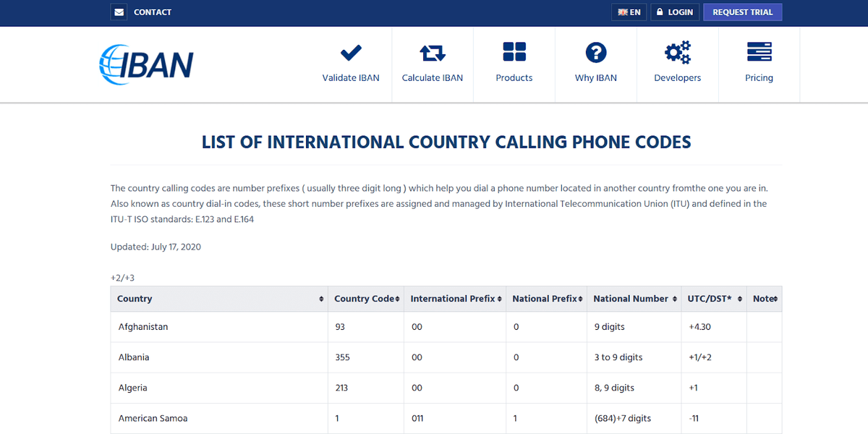Screen dimensions: 868x434
Task: Sort by the National Prefix column arrows
Action: click(x=580, y=298)
